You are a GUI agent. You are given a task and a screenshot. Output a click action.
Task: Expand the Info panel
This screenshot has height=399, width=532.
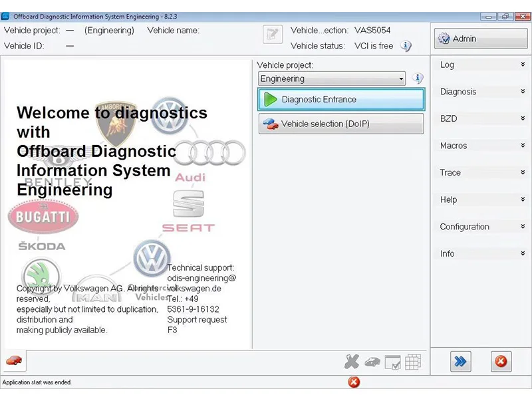482,253
